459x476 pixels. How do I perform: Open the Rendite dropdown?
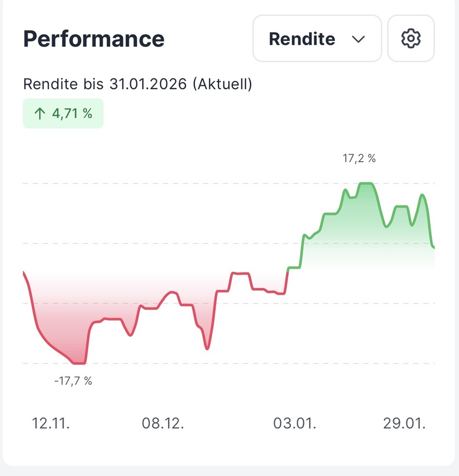pos(317,39)
